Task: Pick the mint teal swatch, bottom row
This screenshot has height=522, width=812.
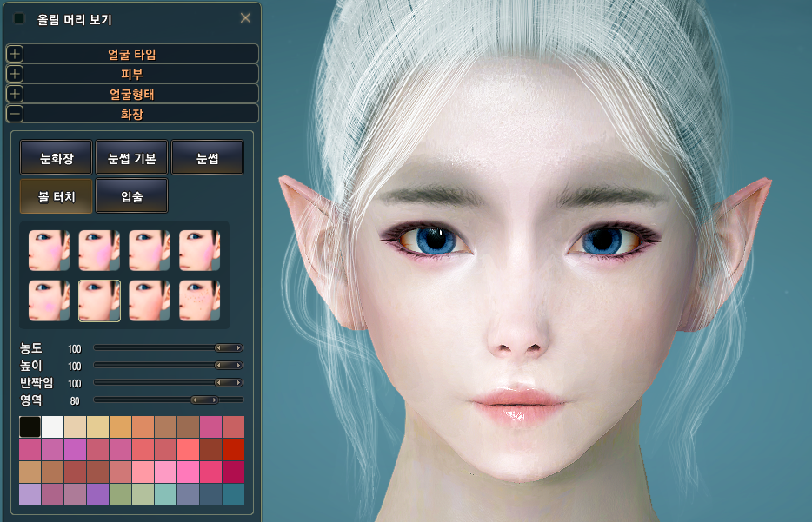Action: click(x=165, y=494)
